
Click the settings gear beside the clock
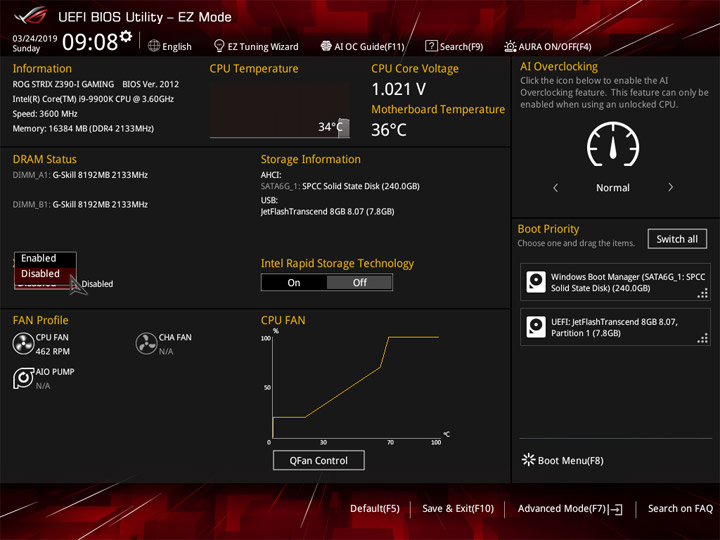click(x=126, y=36)
